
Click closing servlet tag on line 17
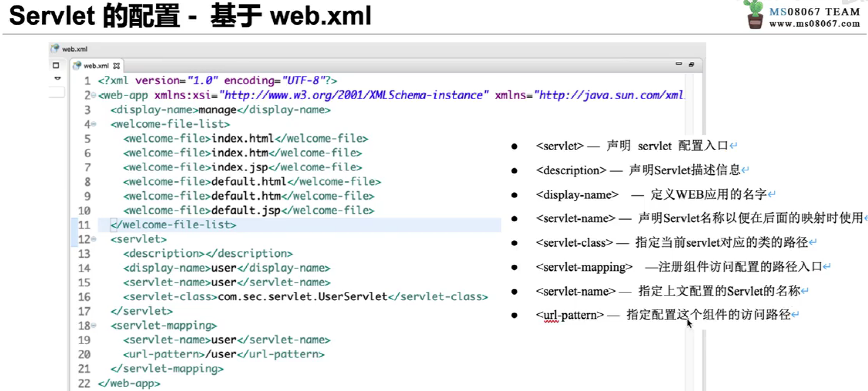coord(142,311)
